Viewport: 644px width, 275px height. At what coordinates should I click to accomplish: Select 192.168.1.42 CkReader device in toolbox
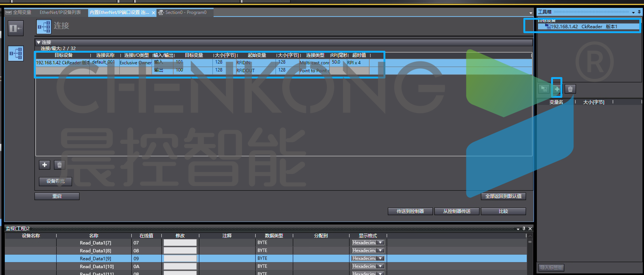tap(588, 27)
